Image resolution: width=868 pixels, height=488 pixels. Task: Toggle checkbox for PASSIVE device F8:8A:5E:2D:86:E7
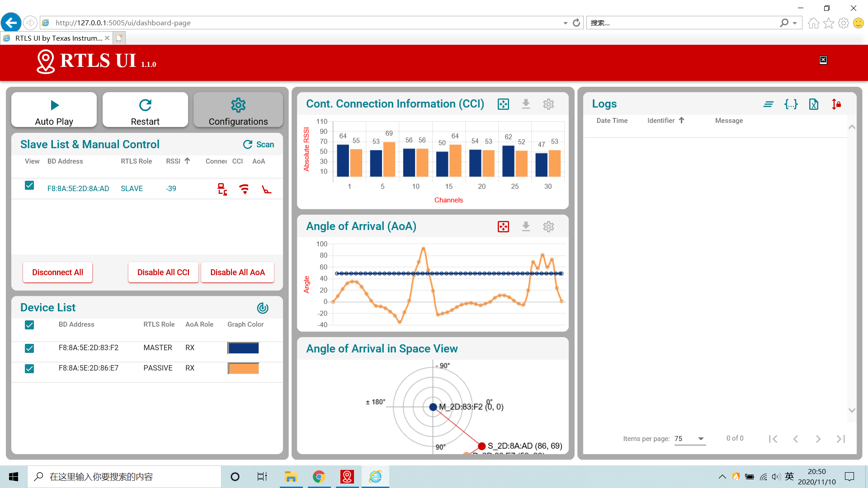click(29, 369)
